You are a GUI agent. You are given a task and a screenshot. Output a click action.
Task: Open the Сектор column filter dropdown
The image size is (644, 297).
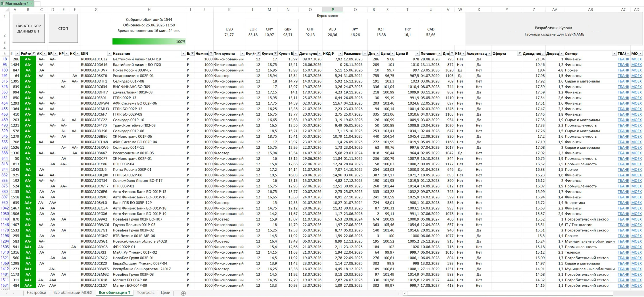click(614, 53)
